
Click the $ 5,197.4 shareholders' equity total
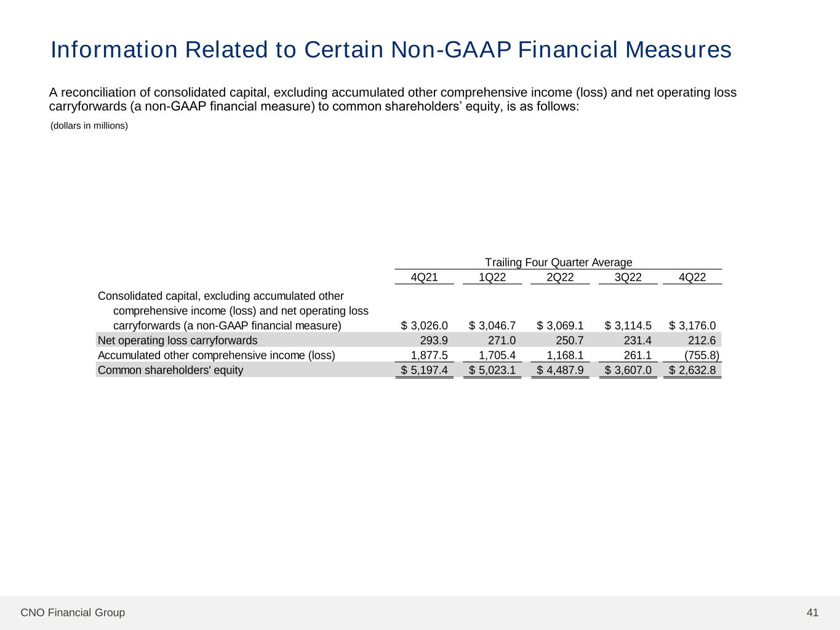[x=425, y=370]
